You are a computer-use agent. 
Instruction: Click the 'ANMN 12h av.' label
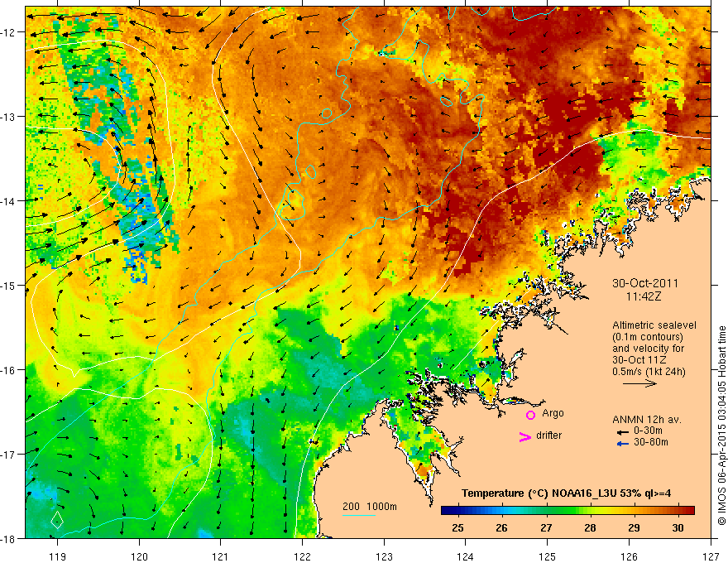pyautogui.click(x=647, y=420)
